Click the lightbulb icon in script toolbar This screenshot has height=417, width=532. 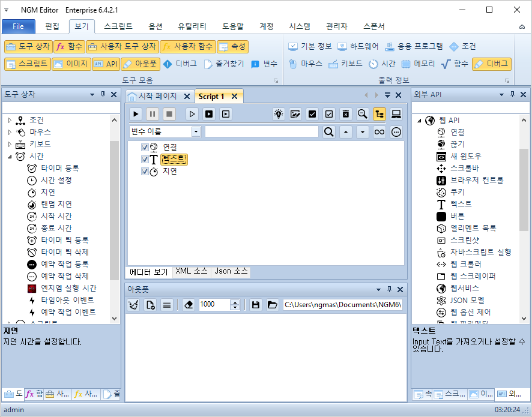[x=279, y=114]
